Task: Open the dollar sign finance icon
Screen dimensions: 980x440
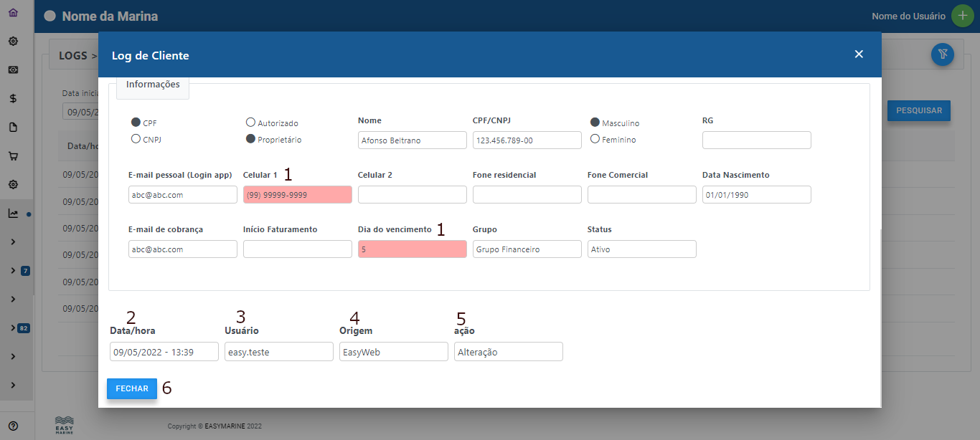Action: [x=13, y=98]
